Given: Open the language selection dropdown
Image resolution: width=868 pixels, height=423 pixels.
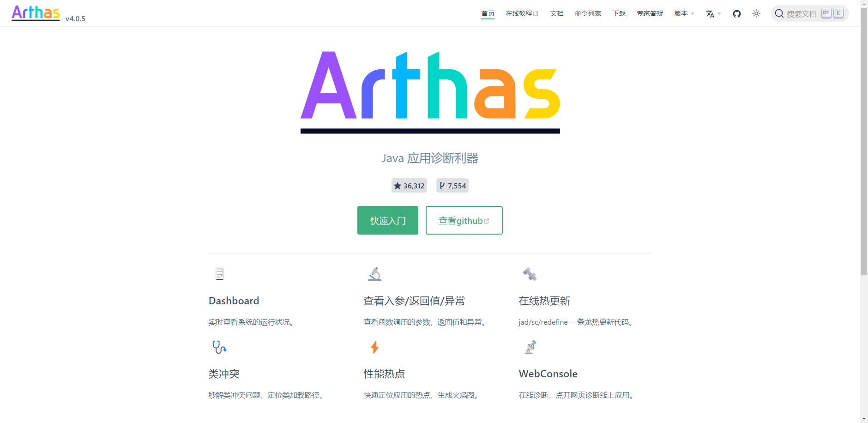Looking at the screenshot, I should click(713, 14).
